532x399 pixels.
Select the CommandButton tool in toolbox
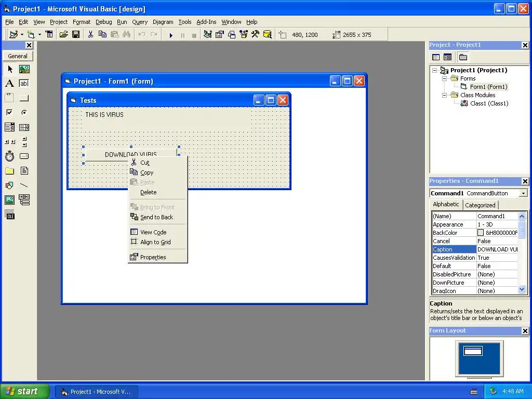point(24,98)
